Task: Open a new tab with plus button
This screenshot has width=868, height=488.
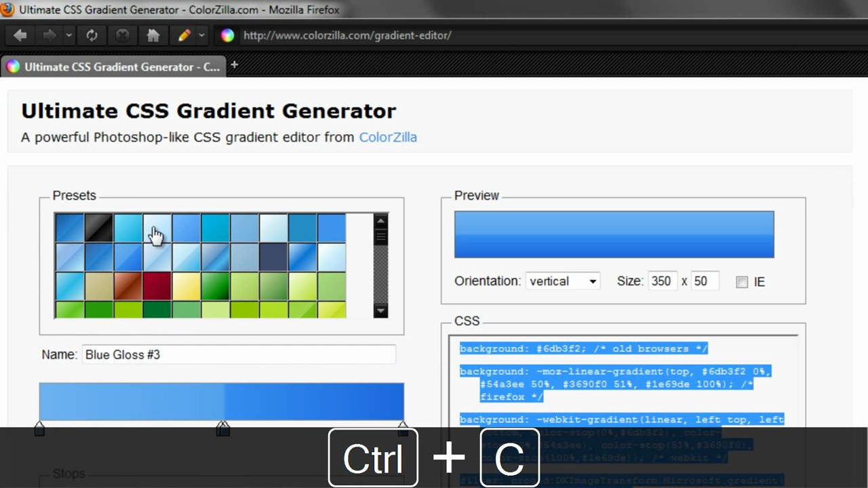Action: (x=234, y=65)
